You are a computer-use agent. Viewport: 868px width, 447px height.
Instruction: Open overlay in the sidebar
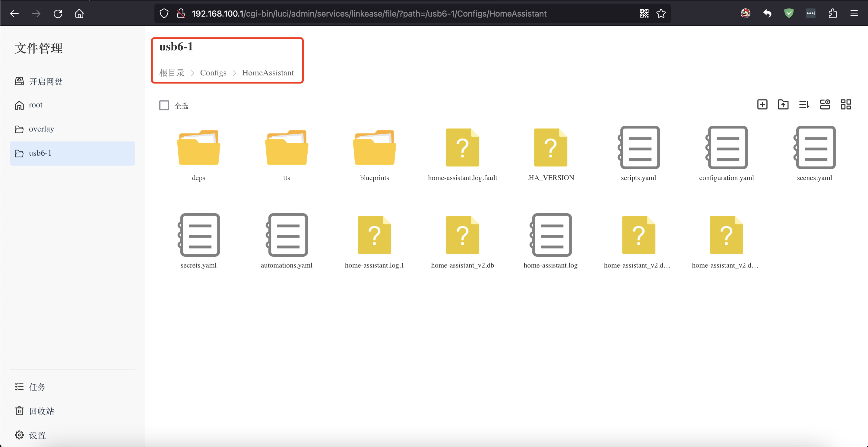coord(72,129)
